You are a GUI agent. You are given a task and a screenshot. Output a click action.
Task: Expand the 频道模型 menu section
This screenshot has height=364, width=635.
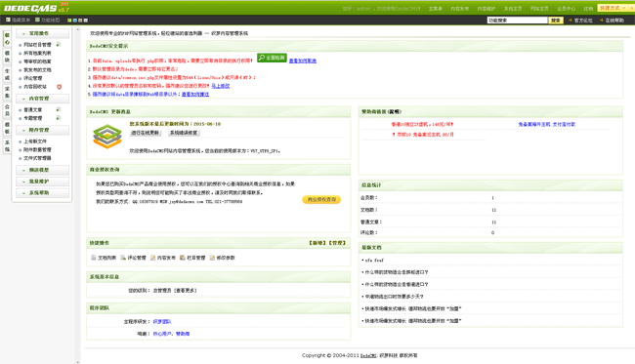pyautogui.click(x=43, y=170)
